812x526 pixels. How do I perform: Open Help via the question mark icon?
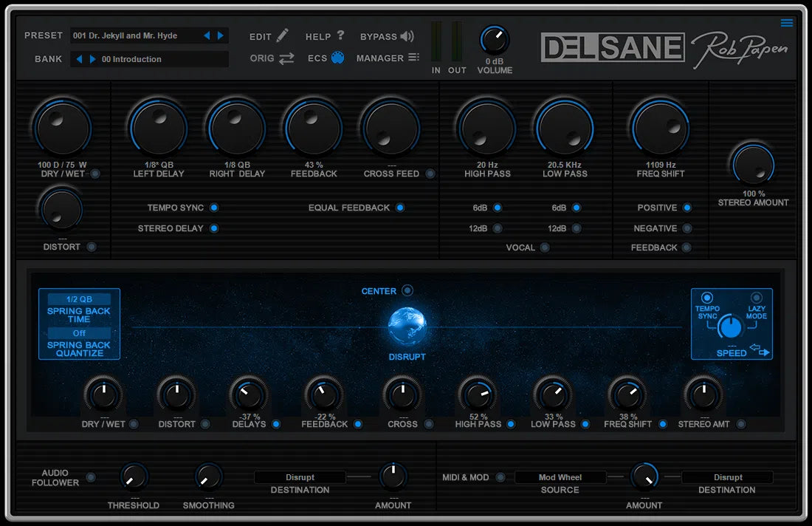[339, 35]
